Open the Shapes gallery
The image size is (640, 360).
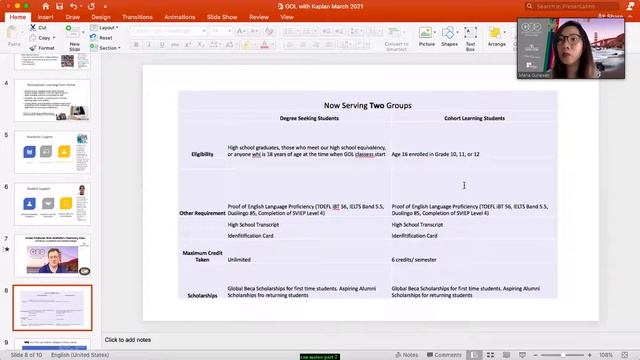pyautogui.click(x=448, y=36)
